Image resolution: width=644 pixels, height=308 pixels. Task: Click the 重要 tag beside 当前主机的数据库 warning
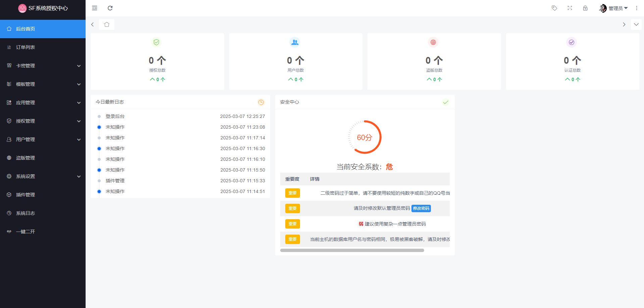[293, 239]
